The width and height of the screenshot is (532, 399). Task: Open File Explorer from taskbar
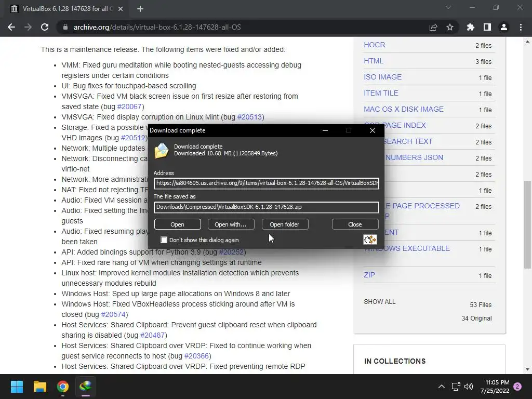39,387
